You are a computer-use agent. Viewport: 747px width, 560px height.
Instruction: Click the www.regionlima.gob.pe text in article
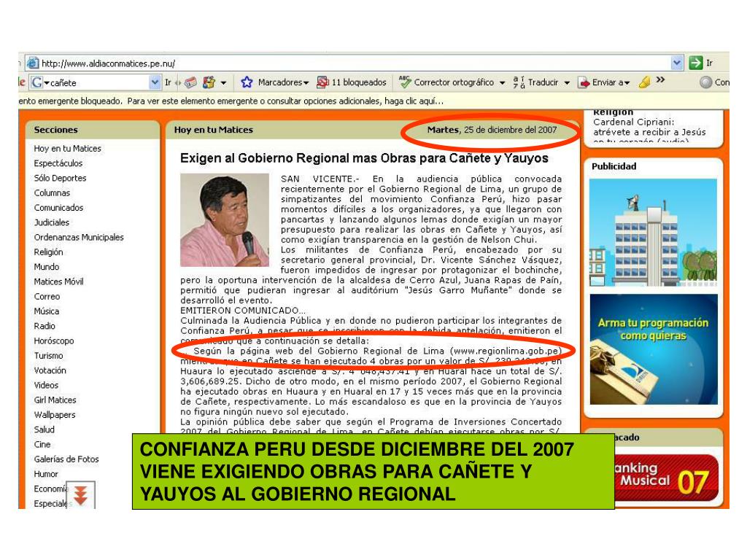[x=506, y=351]
